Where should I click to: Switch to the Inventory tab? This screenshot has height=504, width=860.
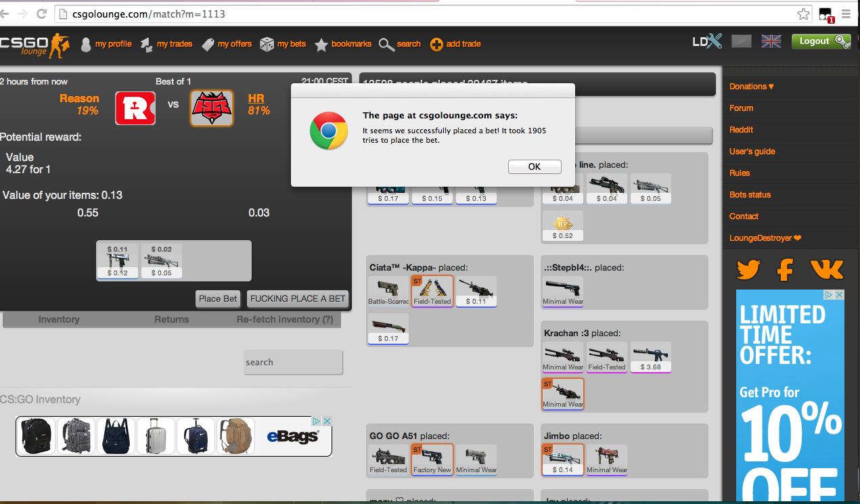click(59, 319)
